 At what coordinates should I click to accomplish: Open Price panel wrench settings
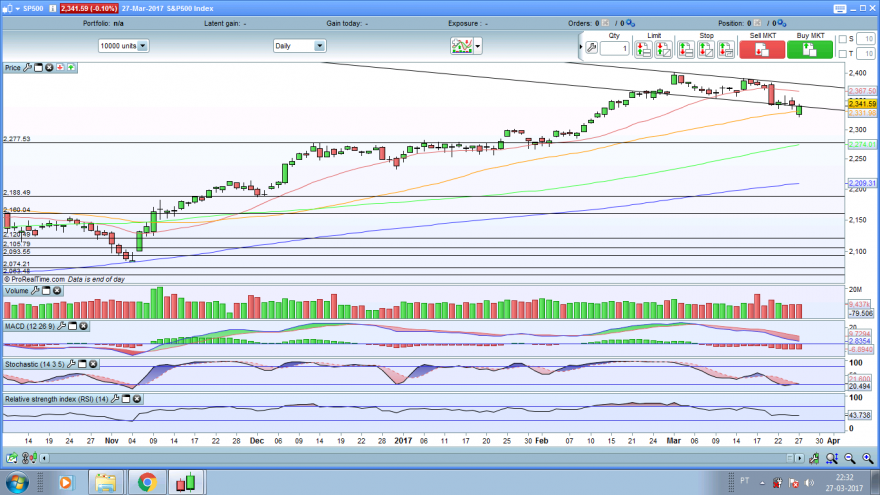click(28, 67)
